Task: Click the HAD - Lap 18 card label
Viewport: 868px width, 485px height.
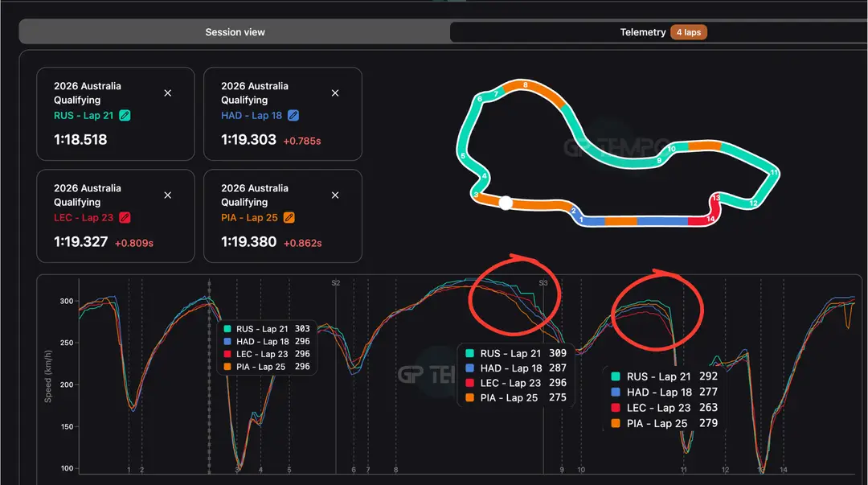Action: click(x=252, y=115)
